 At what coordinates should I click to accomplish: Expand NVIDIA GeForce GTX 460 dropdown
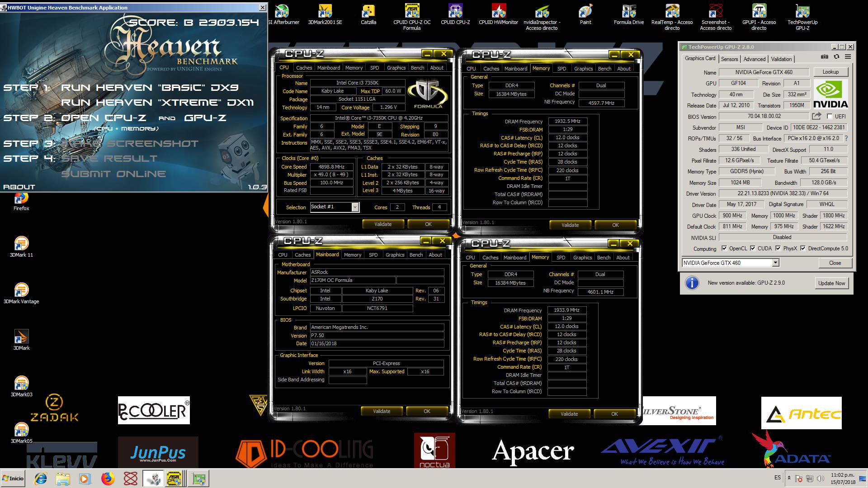pos(775,263)
